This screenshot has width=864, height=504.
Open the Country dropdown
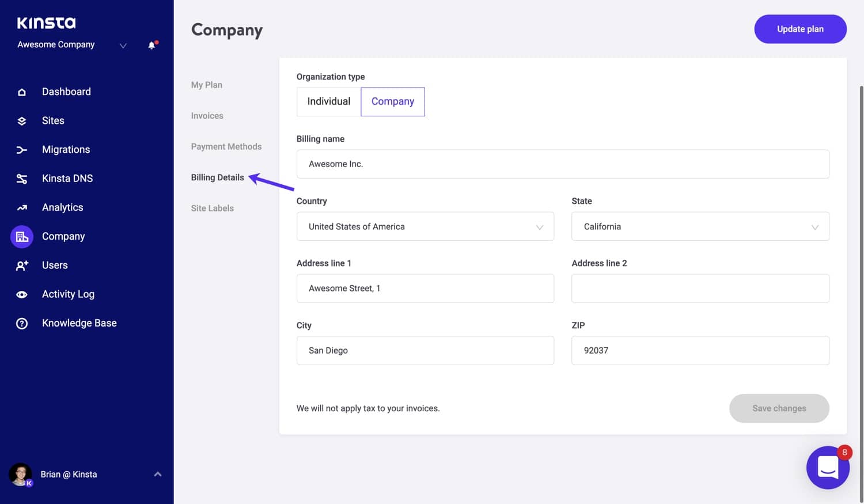point(425,226)
